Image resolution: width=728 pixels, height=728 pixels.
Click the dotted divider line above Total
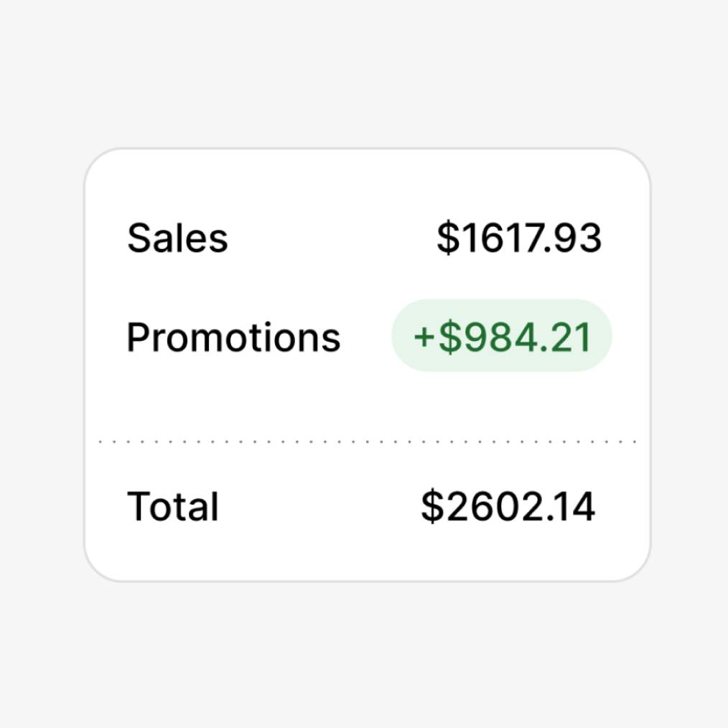click(367, 442)
